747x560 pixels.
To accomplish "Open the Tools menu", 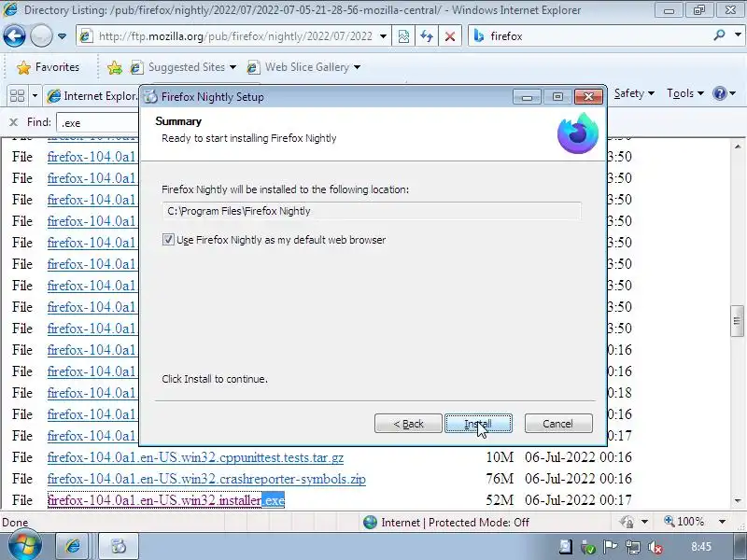I will 685,93.
